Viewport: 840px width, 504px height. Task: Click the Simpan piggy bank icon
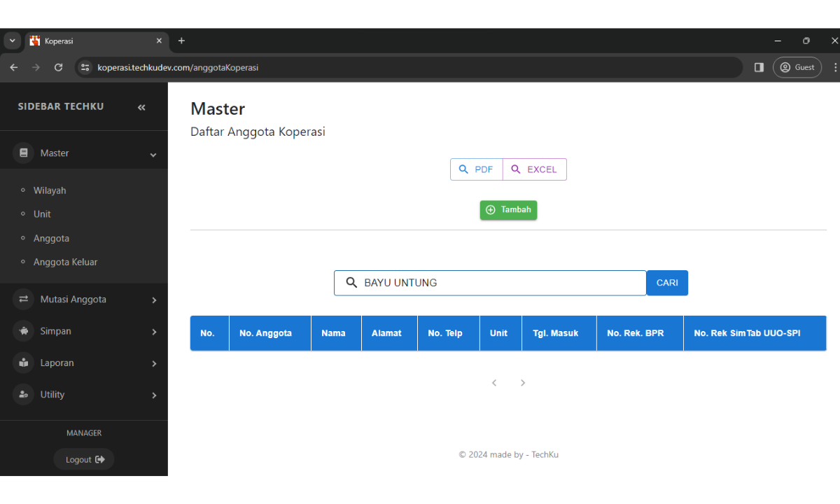24,331
